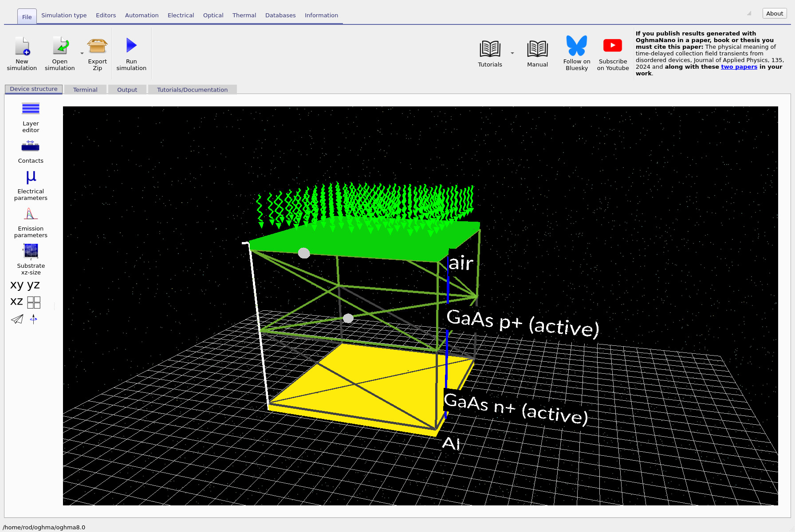Open the two papers link
Image resolution: width=795 pixels, height=532 pixels.
click(739, 66)
